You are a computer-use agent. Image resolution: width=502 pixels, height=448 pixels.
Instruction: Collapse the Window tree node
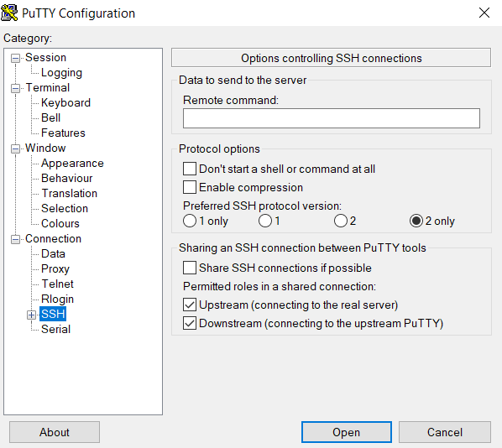15,148
